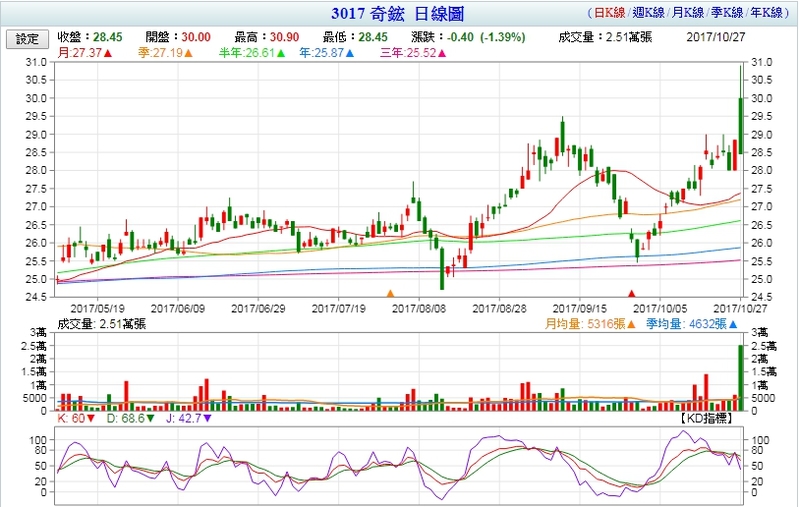Click the tall green volume bar for 2017/10/27

coord(741,378)
